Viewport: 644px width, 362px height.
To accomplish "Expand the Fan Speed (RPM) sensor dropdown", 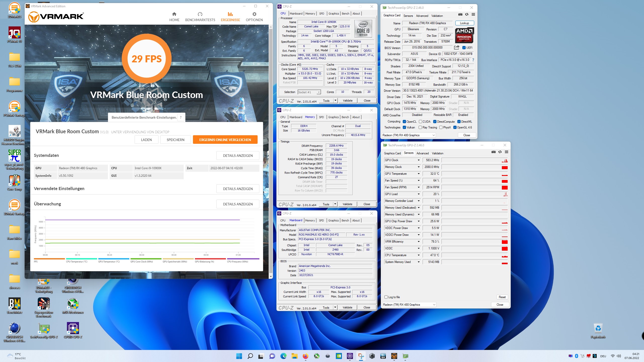I will (419, 187).
